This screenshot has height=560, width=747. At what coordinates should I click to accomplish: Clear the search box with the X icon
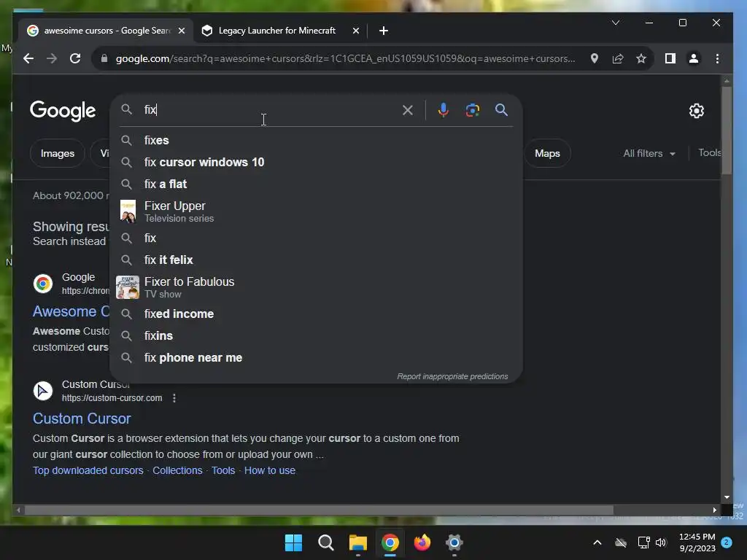pyautogui.click(x=407, y=110)
